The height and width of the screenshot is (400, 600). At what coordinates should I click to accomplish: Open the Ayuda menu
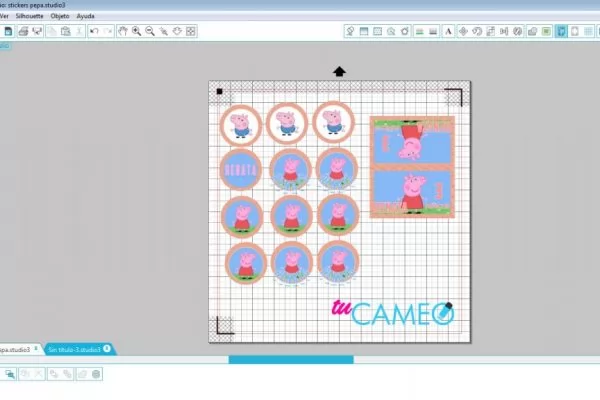tap(85, 16)
